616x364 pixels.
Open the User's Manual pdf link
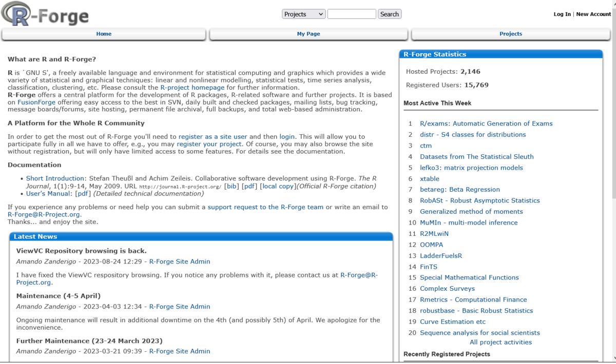point(82,193)
